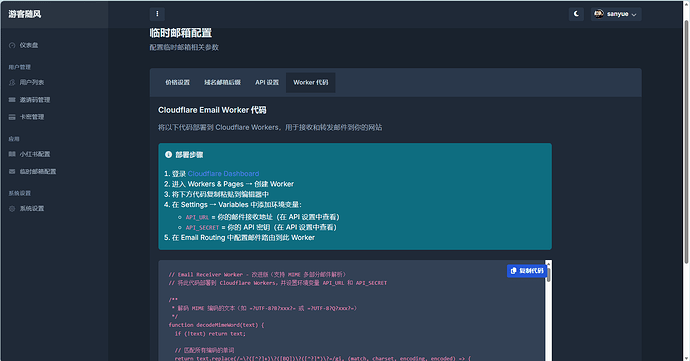Viewport: 690px width, 361px height.
Task: Click the 临时邮箱配置 page title
Action: coord(181,33)
